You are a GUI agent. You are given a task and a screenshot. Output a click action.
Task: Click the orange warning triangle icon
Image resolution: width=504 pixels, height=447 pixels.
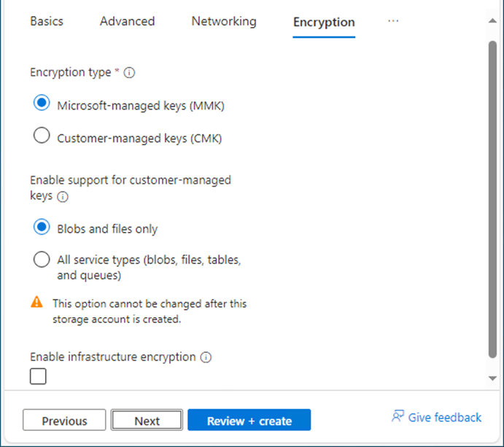(x=36, y=302)
